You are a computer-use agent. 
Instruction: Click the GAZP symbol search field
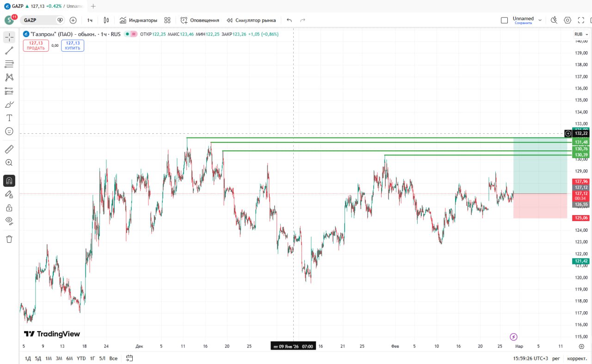tap(39, 20)
